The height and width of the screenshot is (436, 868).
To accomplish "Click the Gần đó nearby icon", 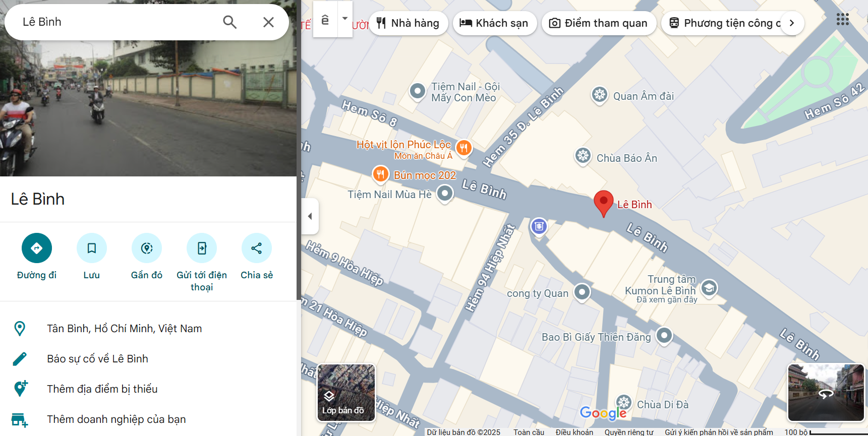I will coord(147,248).
